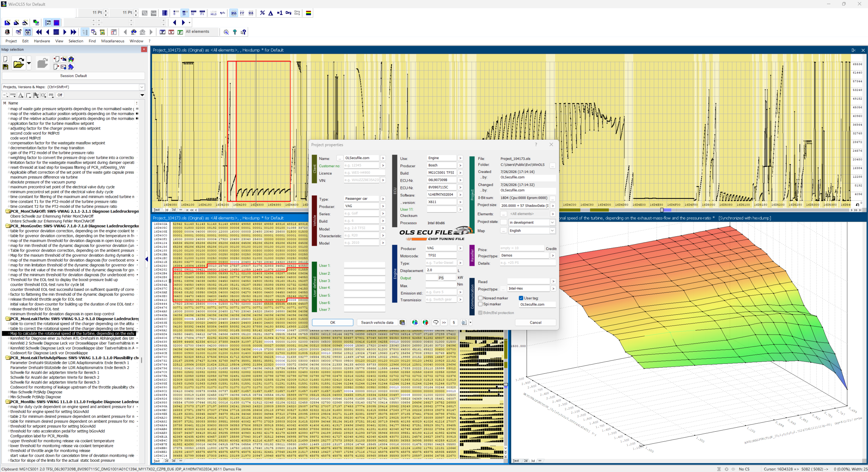The width and height of the screenshot is (868, 472).
Task: Click the Customer no input field
Action: (x=361, y=165)
